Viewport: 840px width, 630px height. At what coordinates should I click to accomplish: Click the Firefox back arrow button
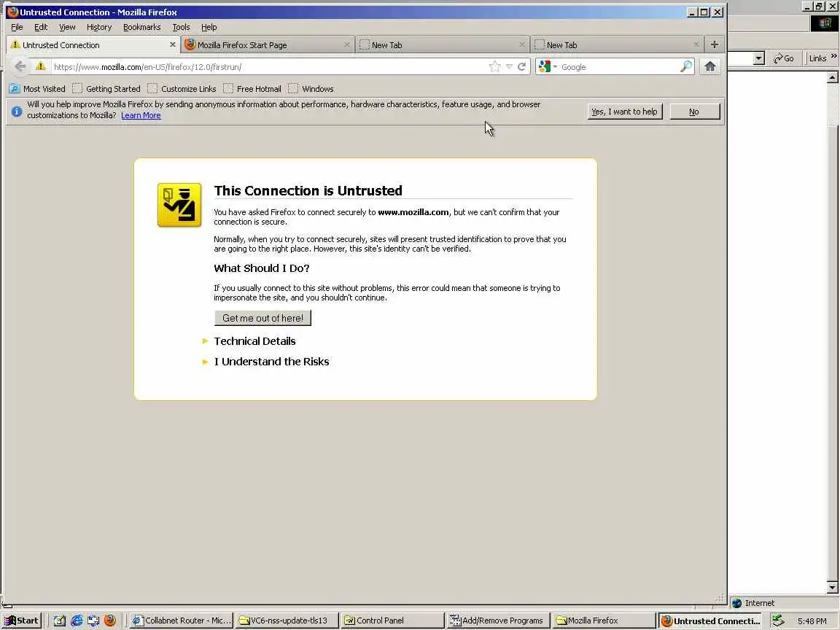coord(20,66)
